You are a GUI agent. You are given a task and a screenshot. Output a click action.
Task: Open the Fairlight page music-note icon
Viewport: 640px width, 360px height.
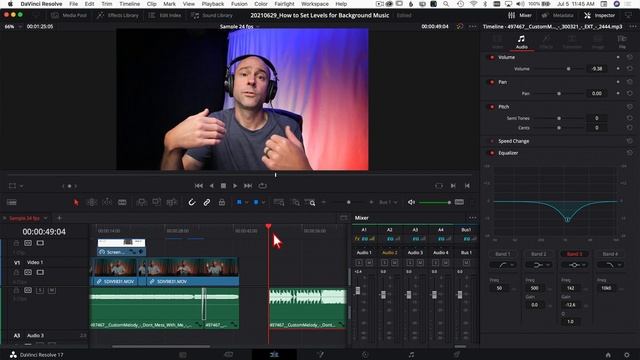click(411, 355)
